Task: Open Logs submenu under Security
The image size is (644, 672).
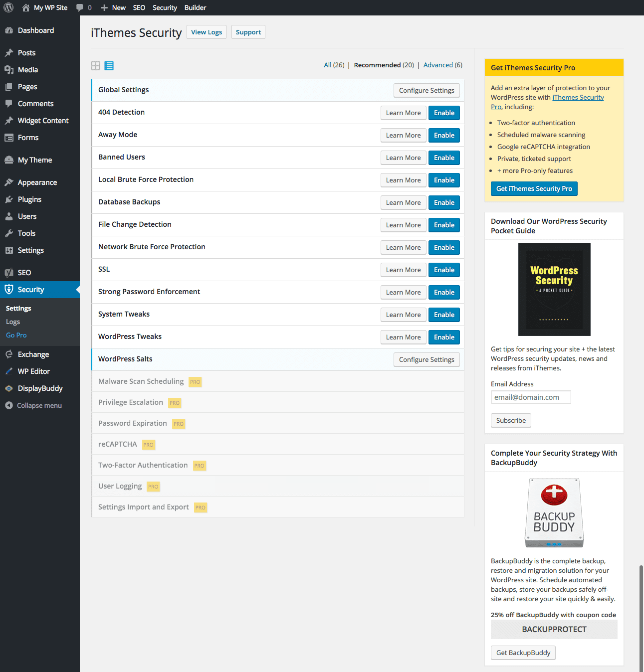Action: click(13, 322)
